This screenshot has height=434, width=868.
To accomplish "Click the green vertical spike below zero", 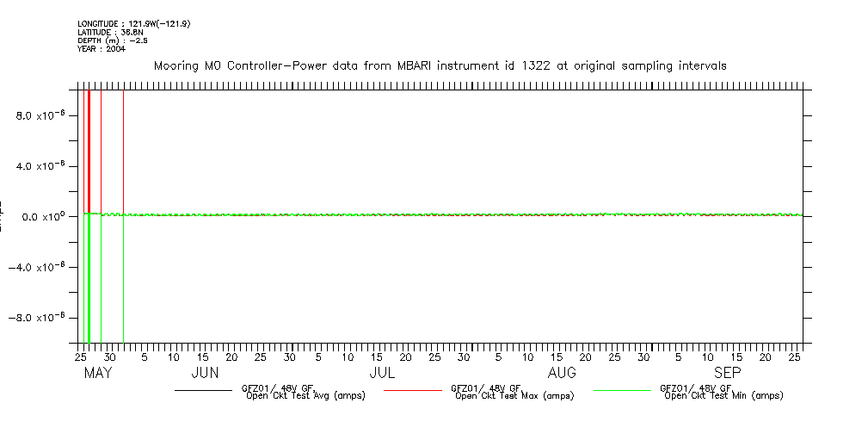I will (x=89, y=284).
